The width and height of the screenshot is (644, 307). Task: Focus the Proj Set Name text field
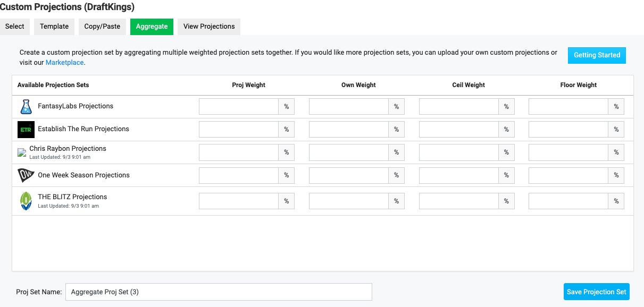[x=218, y=292]
